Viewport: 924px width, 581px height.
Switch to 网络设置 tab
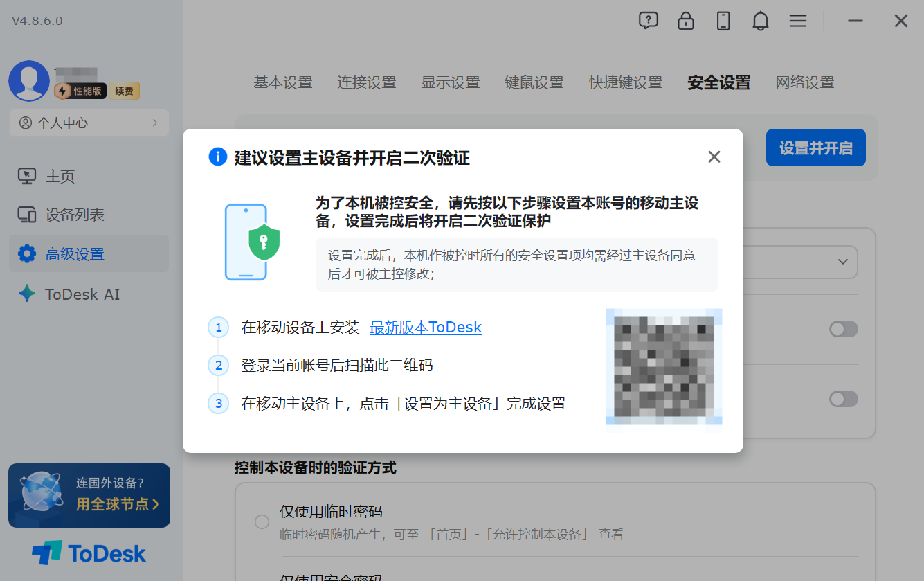[x=805, y=82]
